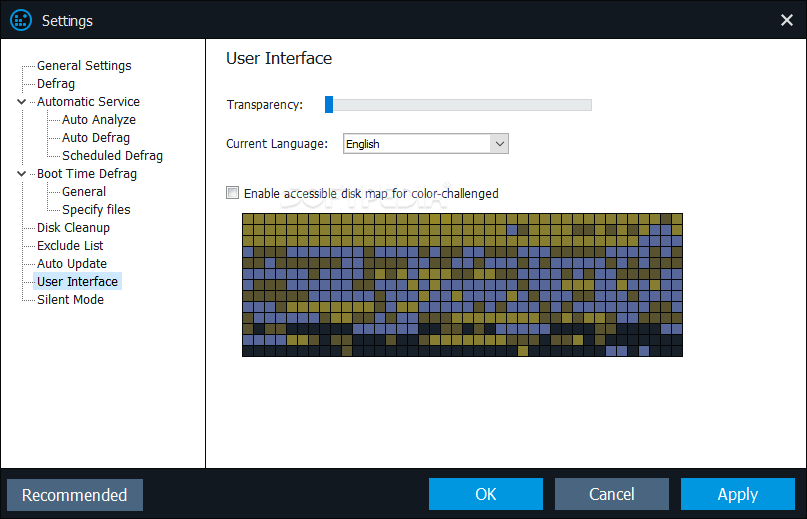Screen dimensions: 807x519
Task: Open Disk Cleanup settings
Action: tap(73, 228)
